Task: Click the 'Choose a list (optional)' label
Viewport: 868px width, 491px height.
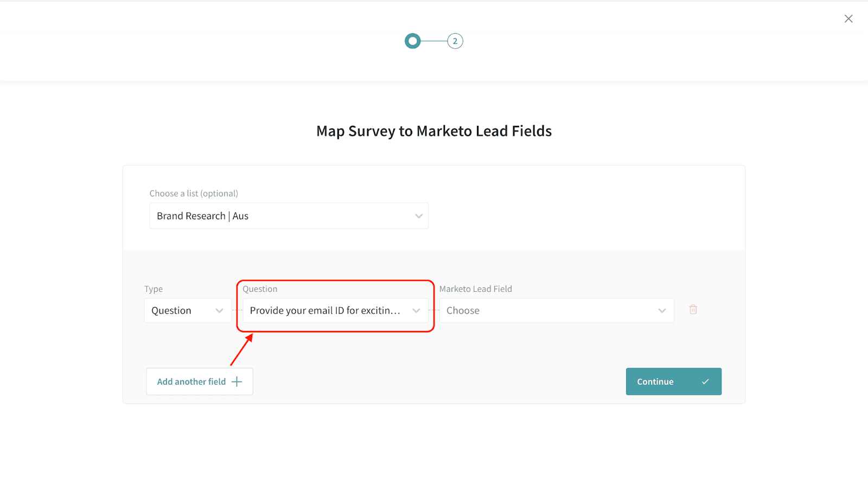Action: coord(194,194)
